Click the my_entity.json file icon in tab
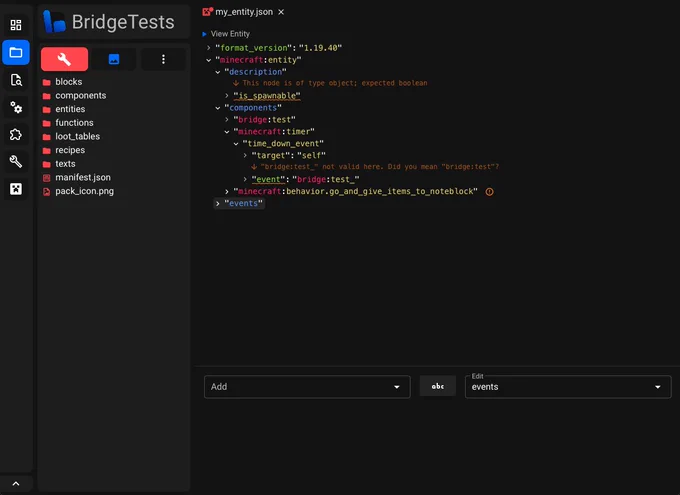 coord(207,12)
